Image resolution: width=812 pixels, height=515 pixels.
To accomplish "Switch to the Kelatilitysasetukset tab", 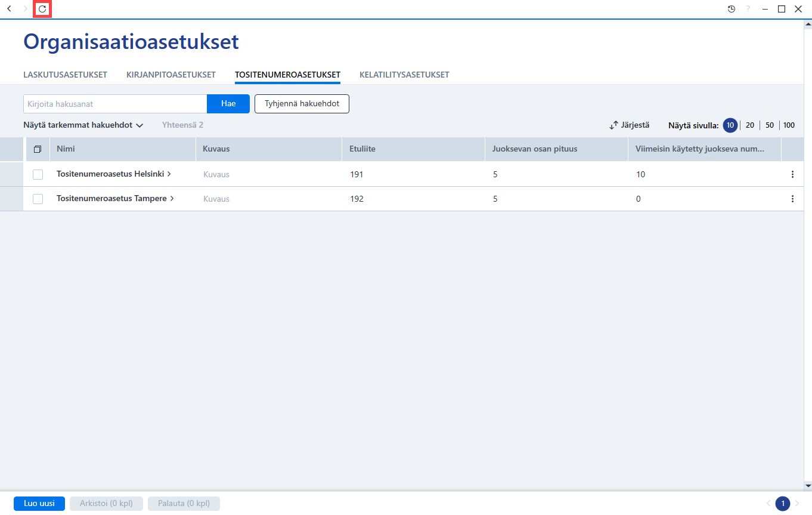I will coord(404,75).
